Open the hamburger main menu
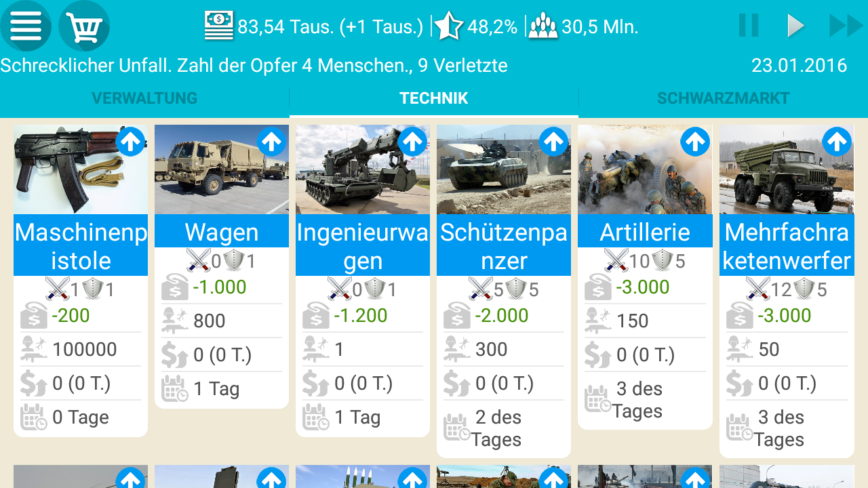 [26, 26]
